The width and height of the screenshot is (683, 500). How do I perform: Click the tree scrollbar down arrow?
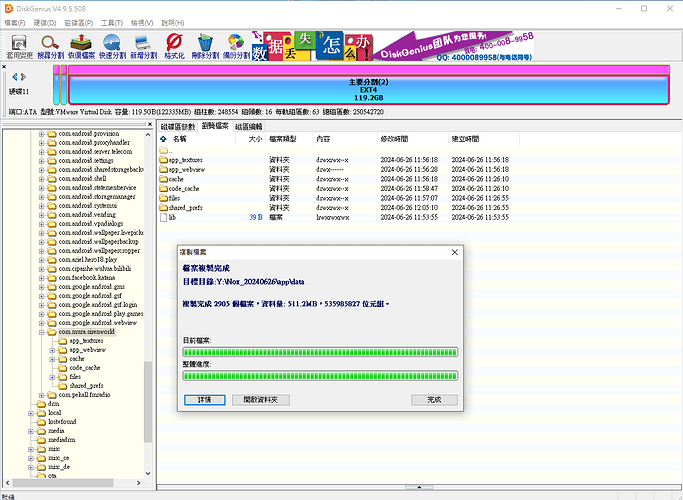148,473
